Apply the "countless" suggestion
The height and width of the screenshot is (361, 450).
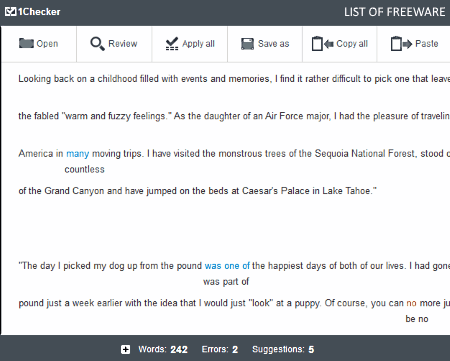(84, 169)
